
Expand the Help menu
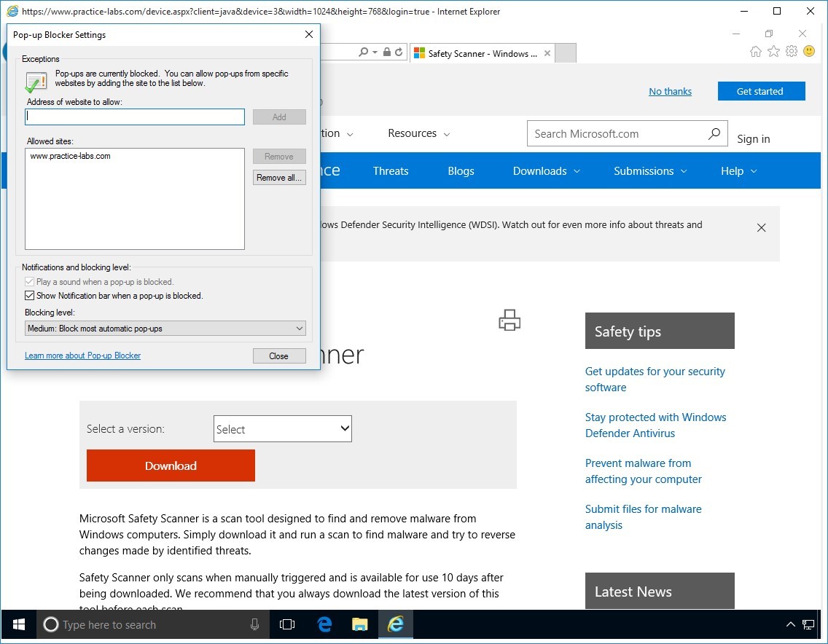(x=739, y=171)
